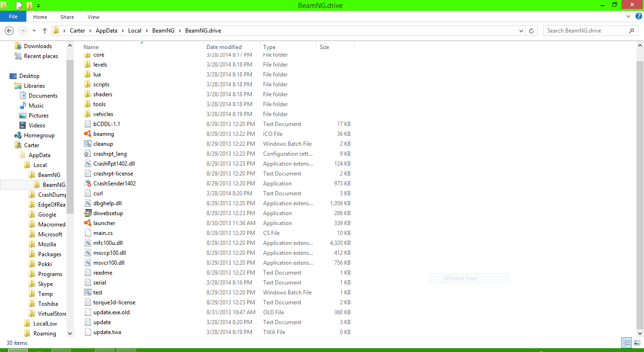Expand the AppData breadcrumb arrow
Viewport: 644px width, 352px height.
pos(123,31)
